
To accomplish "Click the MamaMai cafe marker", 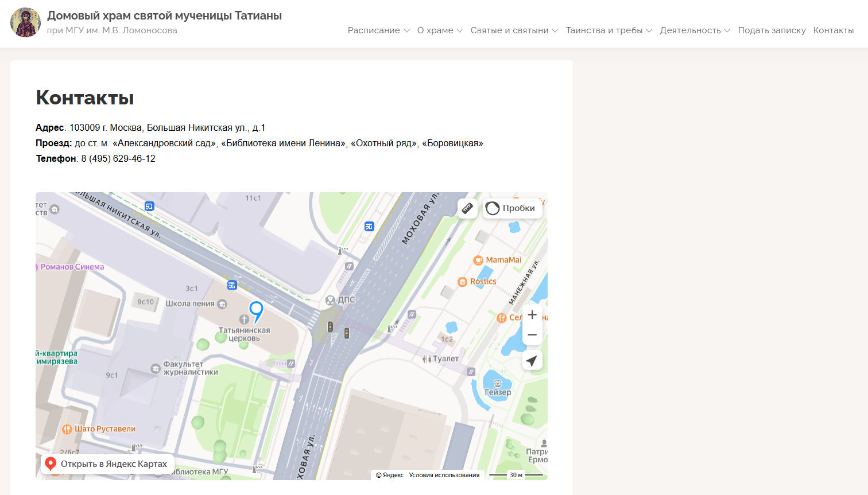I will coord(497,260).
